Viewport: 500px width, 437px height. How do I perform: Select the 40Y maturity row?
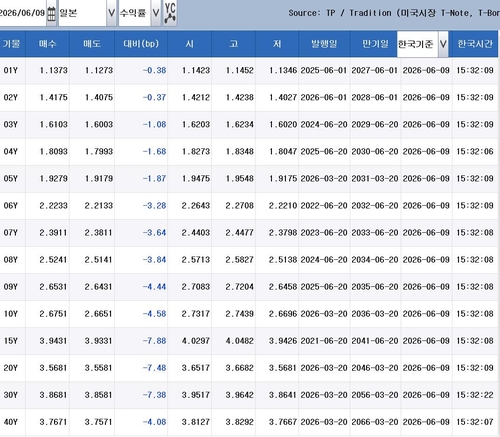point(249,422)
